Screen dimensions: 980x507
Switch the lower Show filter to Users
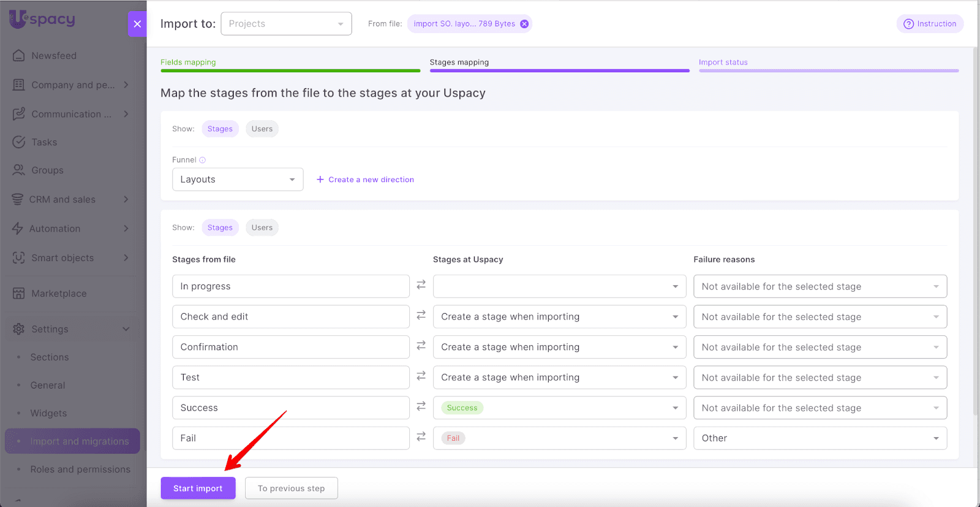click(262, 227)
